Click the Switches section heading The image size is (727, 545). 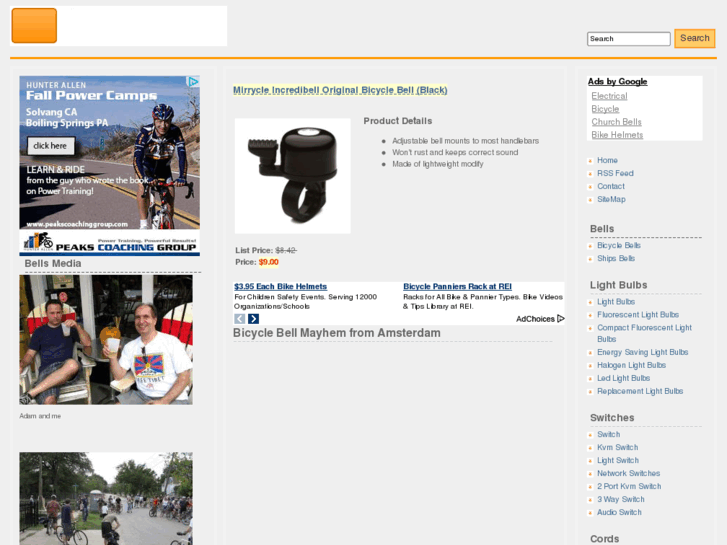[612, 418]
